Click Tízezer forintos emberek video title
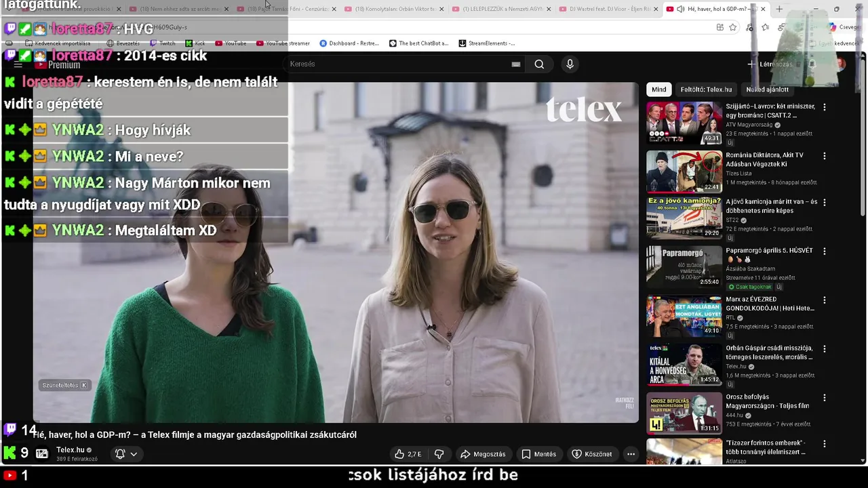Screen dimensions: 868x488 click(766, 447)
